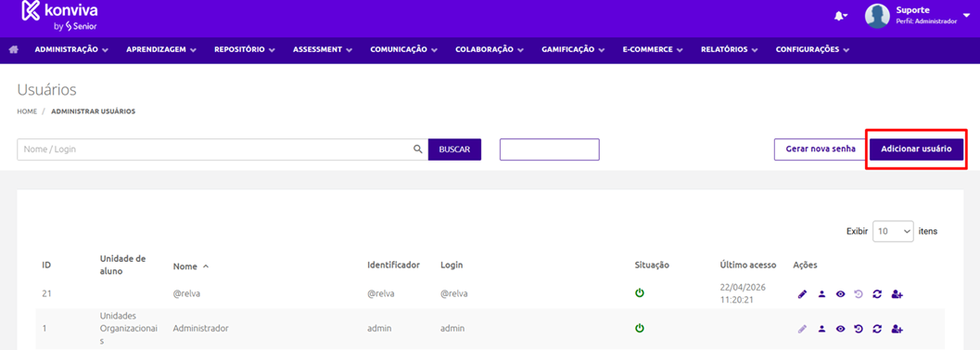
Task: Click the Gerar nova senha button
Action: pos(820,149)
